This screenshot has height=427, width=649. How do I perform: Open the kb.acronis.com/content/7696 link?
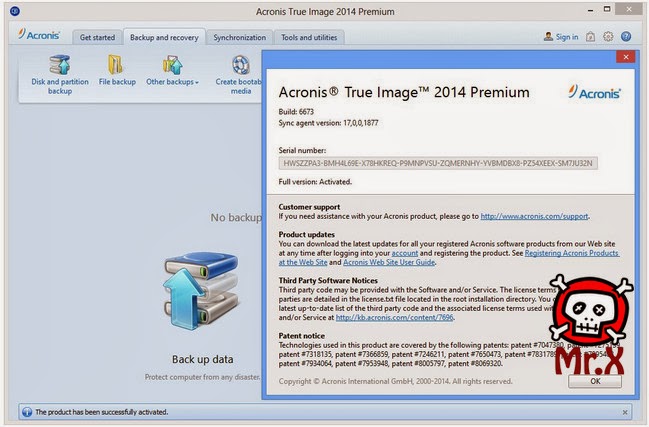(394, 317)
